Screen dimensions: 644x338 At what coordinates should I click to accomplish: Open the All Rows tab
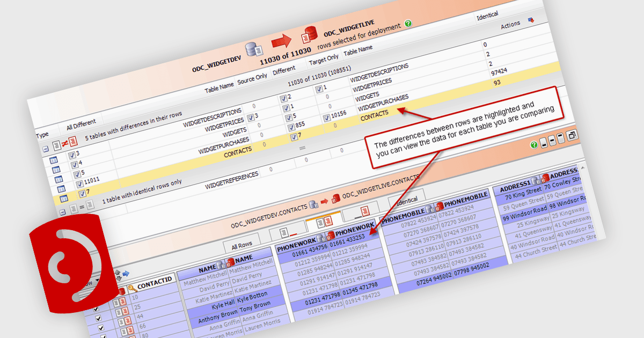point(241,244)
